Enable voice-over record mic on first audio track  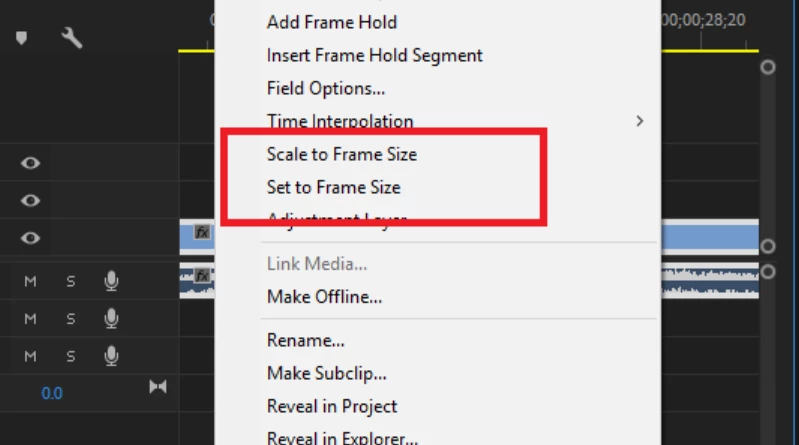[x=111, y=281]
